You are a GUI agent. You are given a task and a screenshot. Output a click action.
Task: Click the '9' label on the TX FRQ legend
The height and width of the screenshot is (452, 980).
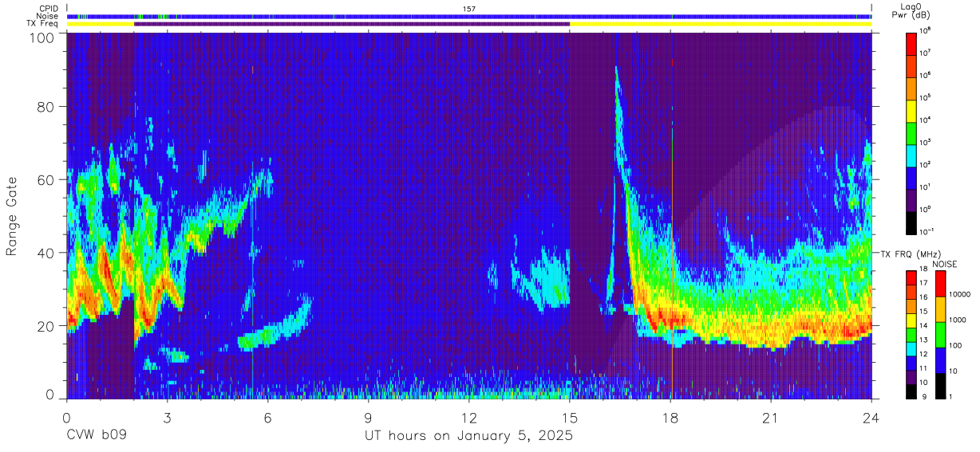click(x=923, y=396)
